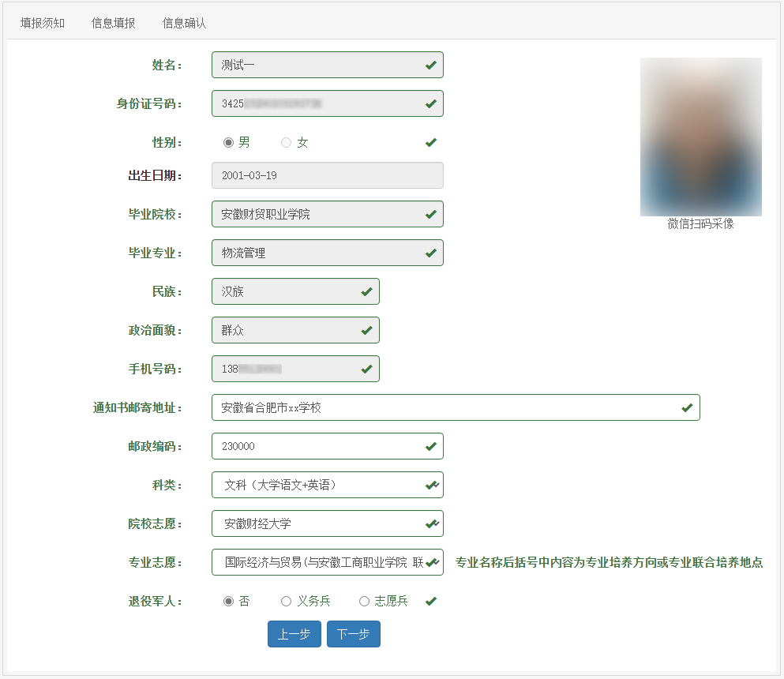Image resolution: width=784 pixels, height=679 pixels.
Task: Click the green checkmark beside 姓名 field
Action: click(x=430, y=65)
